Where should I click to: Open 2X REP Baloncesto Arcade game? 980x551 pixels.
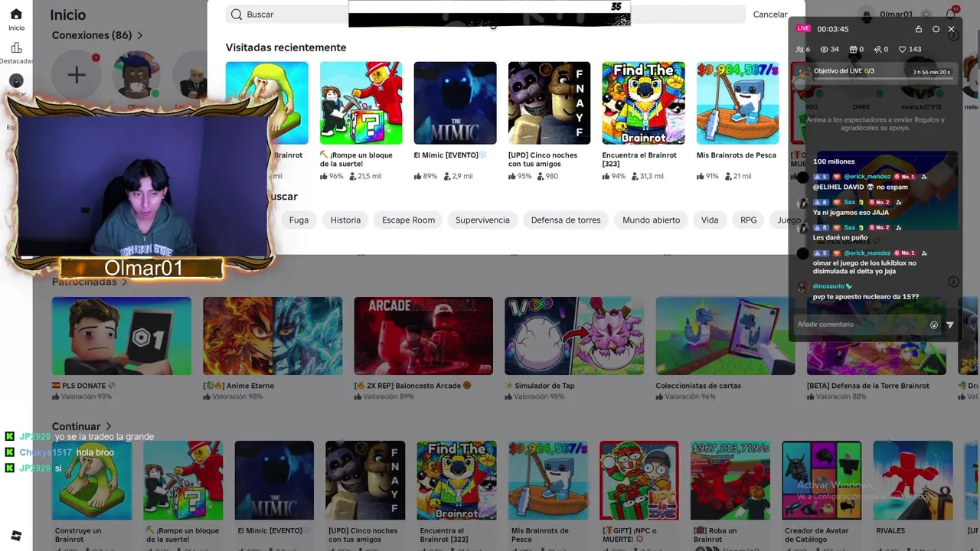(x=423, y=336)
